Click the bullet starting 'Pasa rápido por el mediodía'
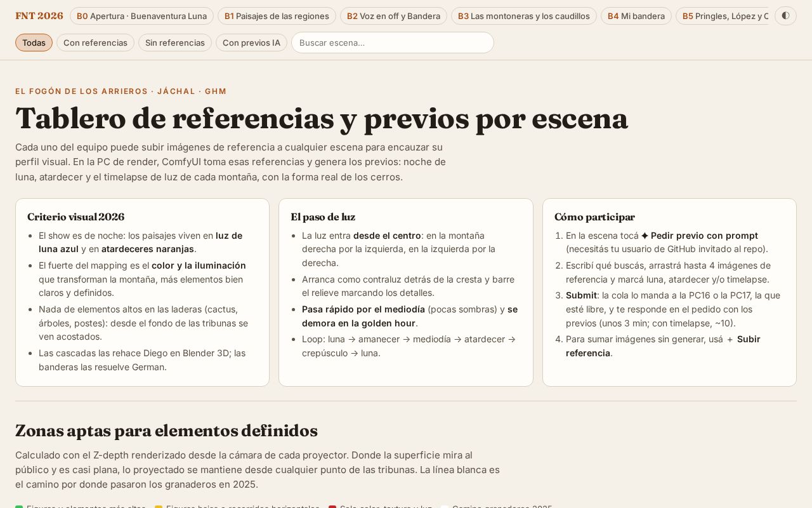This screenshot has width=812, height=508. pos(410,316)
